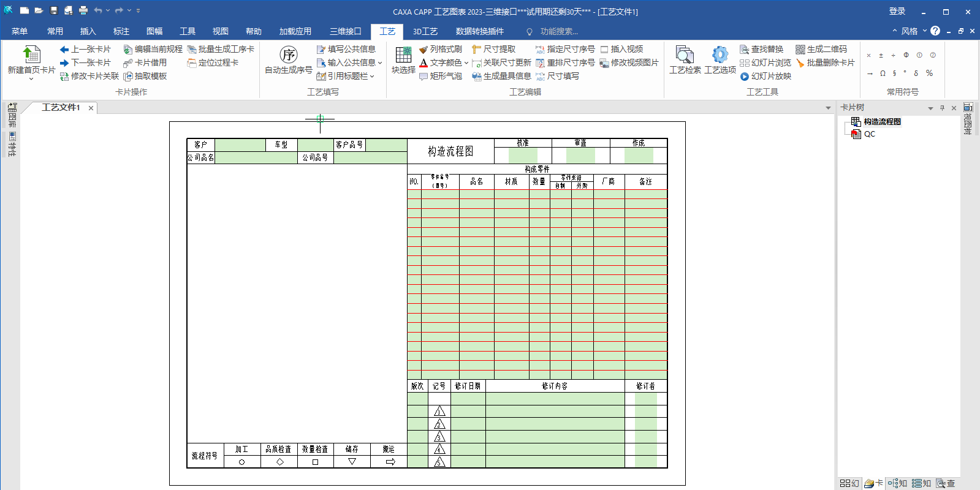This screenshot has height=490, width=980.
Task: Pin the 卡片树 panel
Action: [x=942, y=108]
